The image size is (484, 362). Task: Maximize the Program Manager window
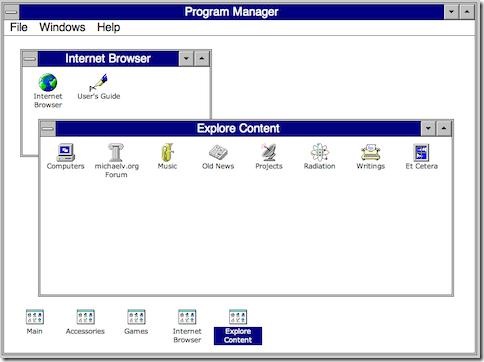click(x=467, y=12)
